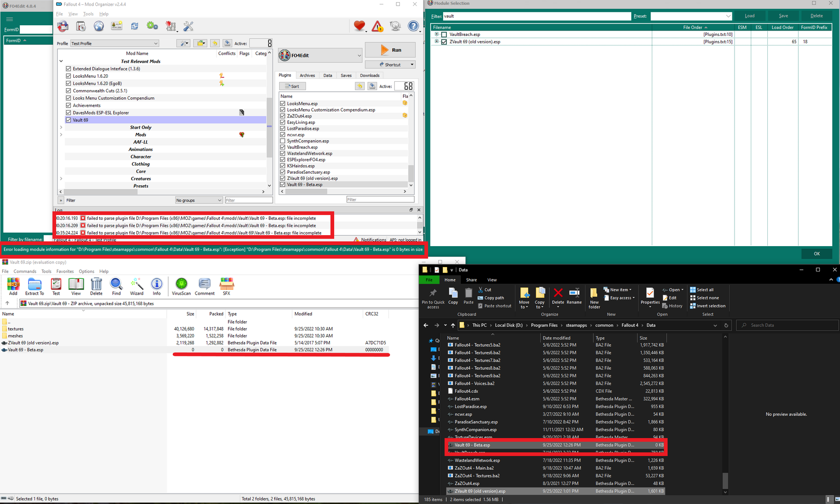Click Save in Module Selection

click(x=783, y=16)
